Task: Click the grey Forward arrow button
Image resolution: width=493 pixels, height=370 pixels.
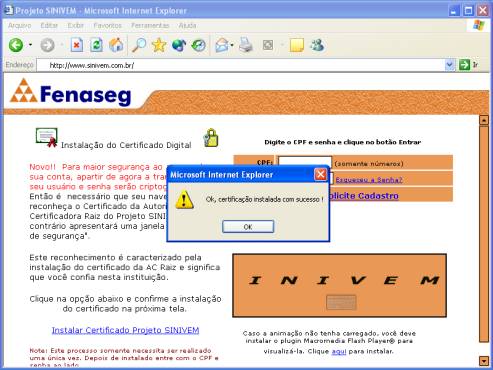Action: (x=47, y=45)
